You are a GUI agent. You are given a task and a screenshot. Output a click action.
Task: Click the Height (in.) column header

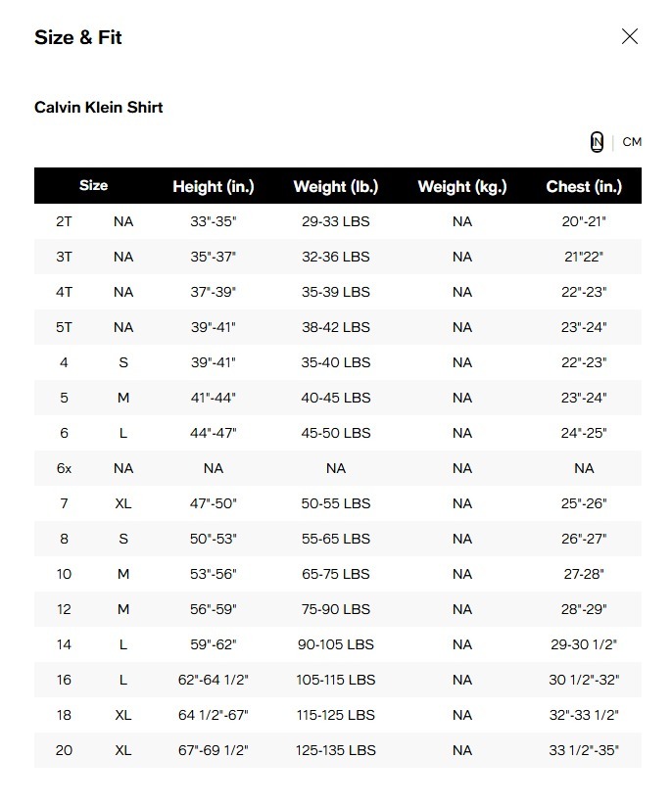(x=213, y=186)
